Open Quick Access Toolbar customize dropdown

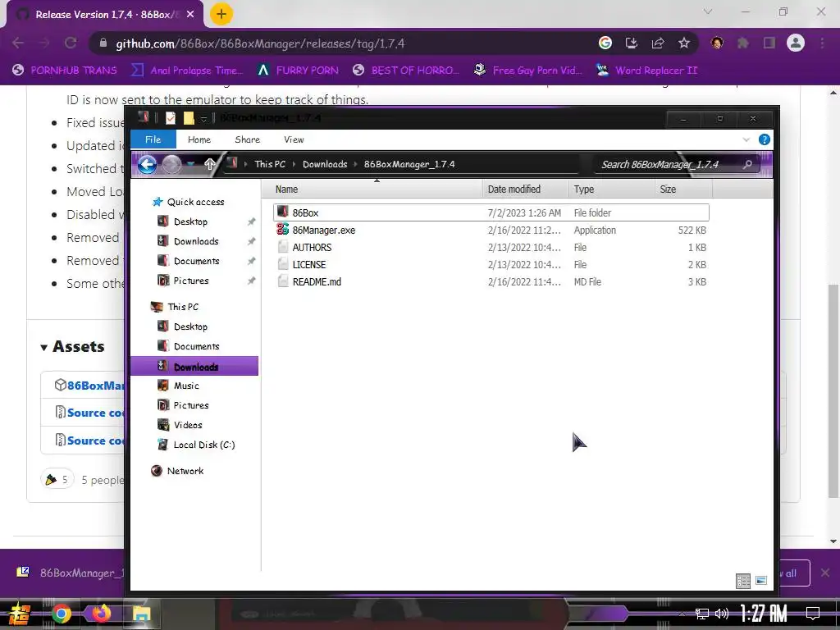click(x=203, y=119)
